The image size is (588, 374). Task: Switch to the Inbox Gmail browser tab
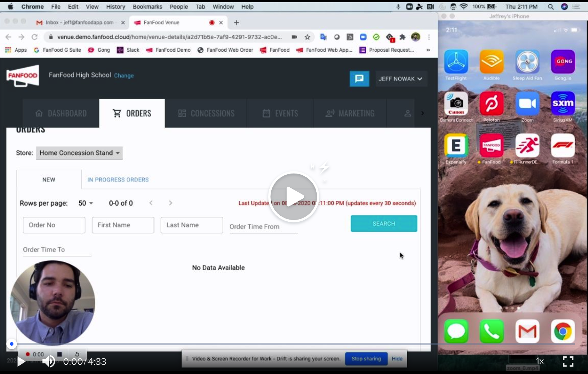tap(81, 22)
